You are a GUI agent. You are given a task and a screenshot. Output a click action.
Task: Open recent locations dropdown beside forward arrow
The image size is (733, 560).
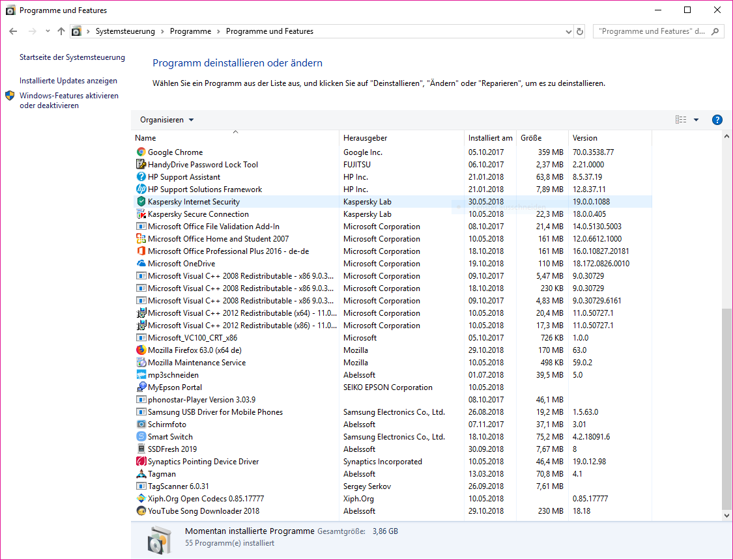[x=48, y=31]
